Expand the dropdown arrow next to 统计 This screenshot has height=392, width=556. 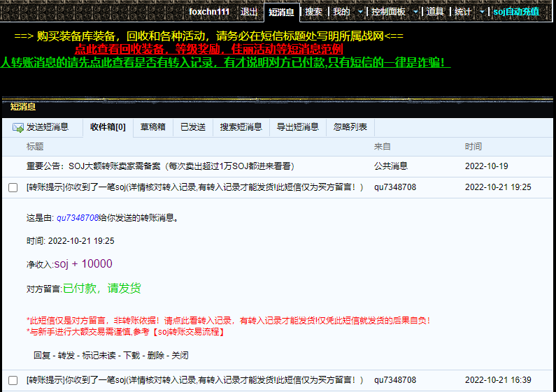(482, 12)
